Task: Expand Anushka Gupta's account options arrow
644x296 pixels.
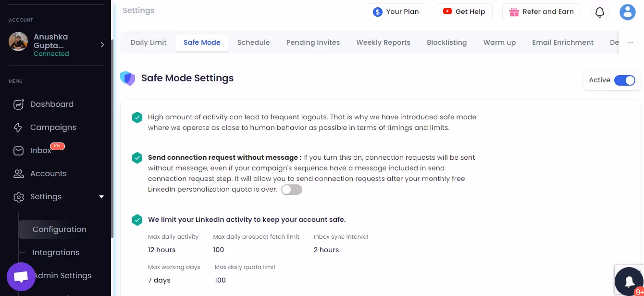Action: click(x=102, y=44)
